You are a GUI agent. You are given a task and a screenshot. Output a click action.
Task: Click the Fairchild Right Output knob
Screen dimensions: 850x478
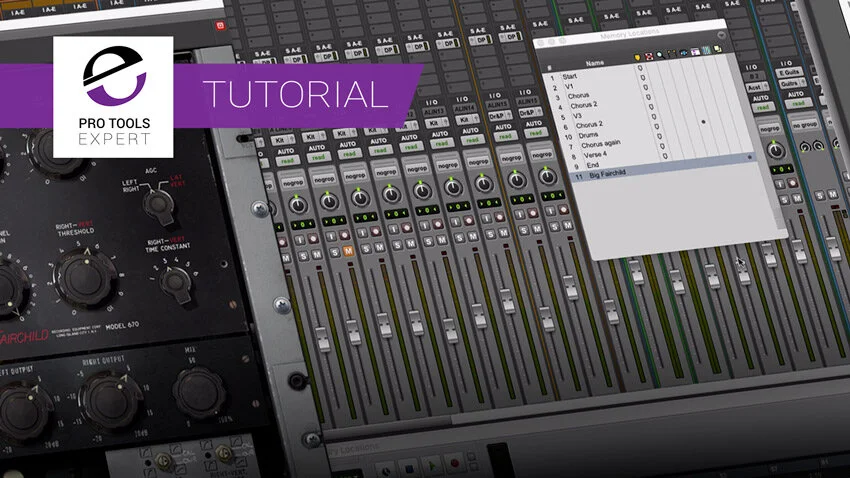110,401
